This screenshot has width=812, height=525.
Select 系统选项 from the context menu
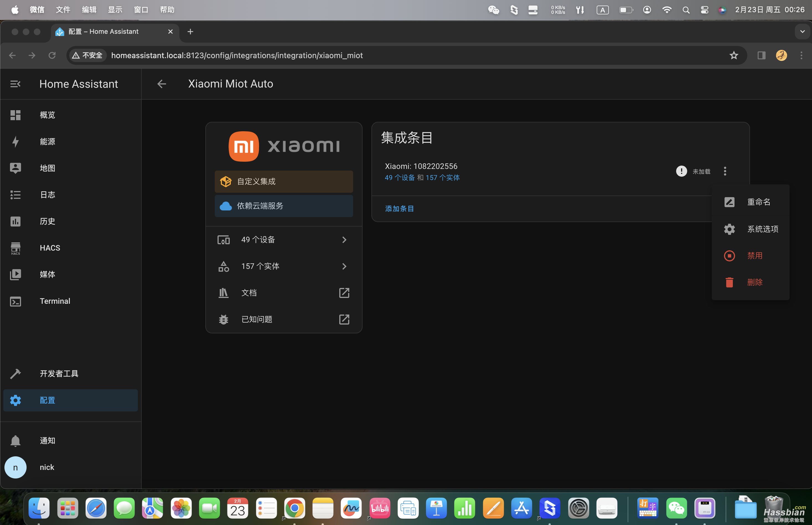tap(750, 229)
